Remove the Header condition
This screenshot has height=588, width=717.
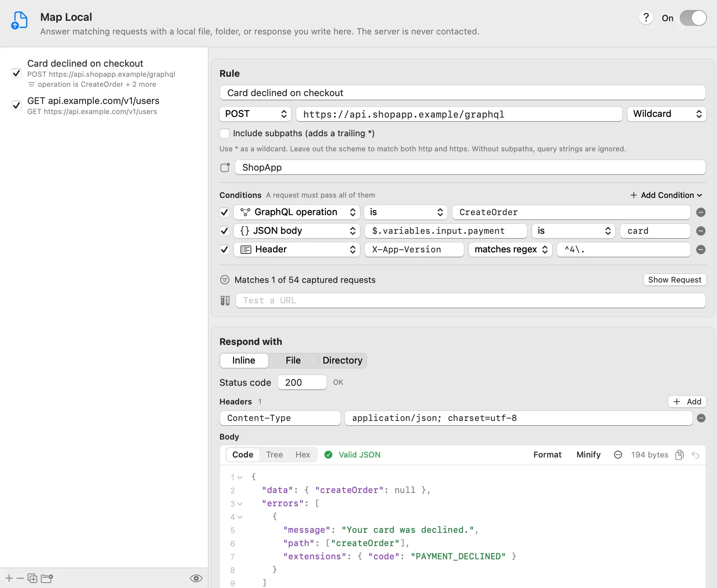point(701,250)
